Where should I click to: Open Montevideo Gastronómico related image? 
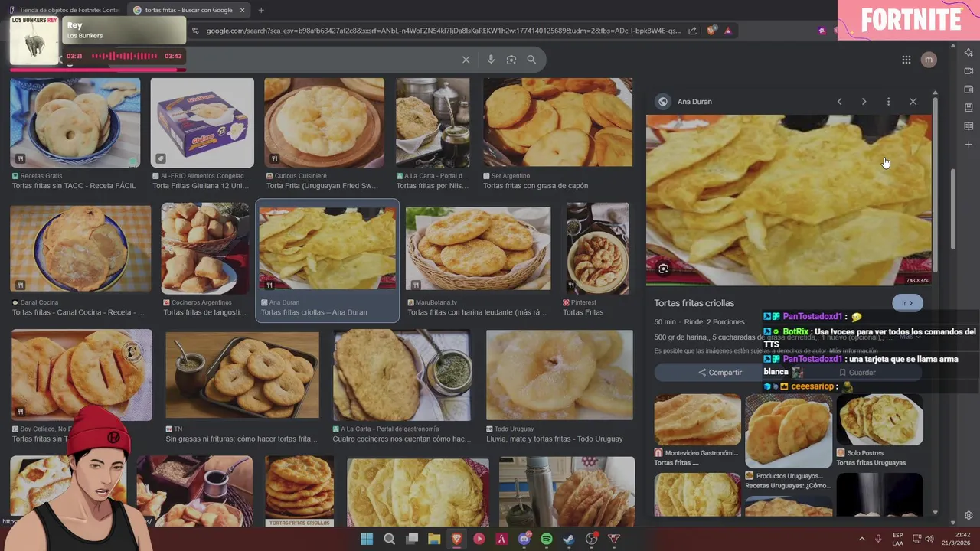pos(697,419)
